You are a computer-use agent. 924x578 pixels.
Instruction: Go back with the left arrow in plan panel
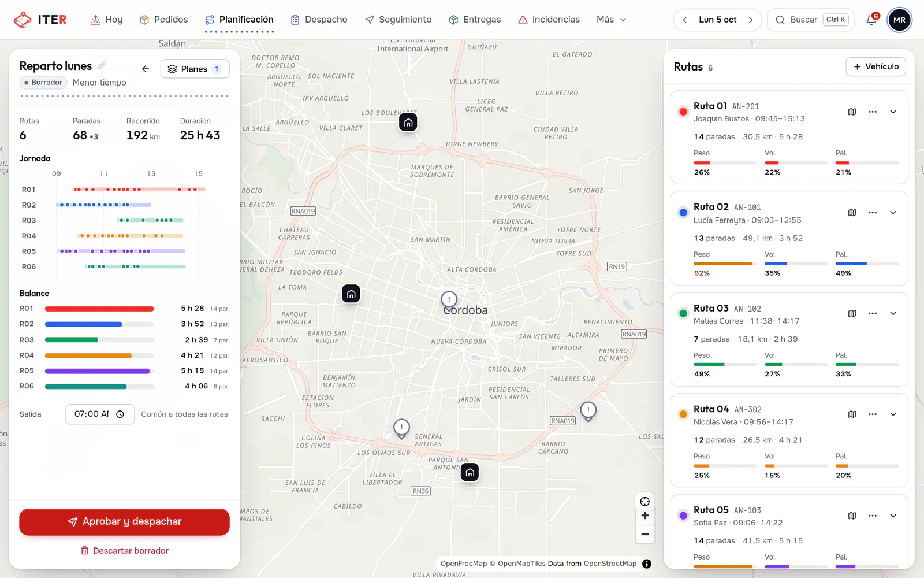coord(146,69)
